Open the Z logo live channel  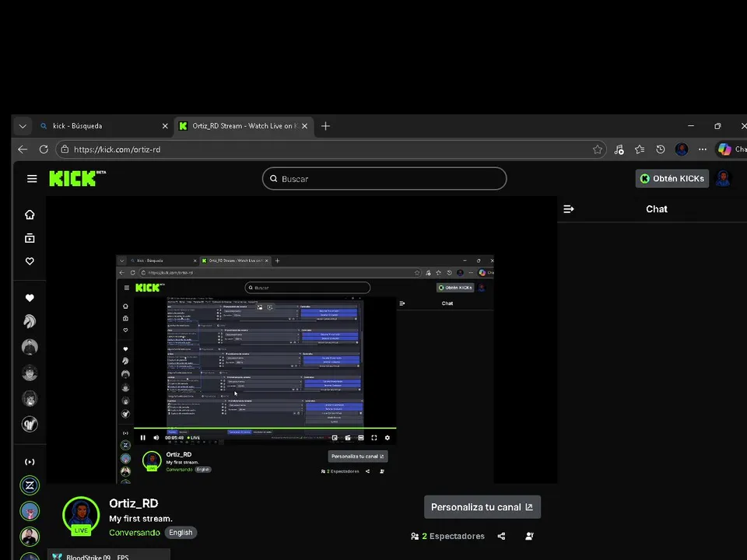point(30,485)
